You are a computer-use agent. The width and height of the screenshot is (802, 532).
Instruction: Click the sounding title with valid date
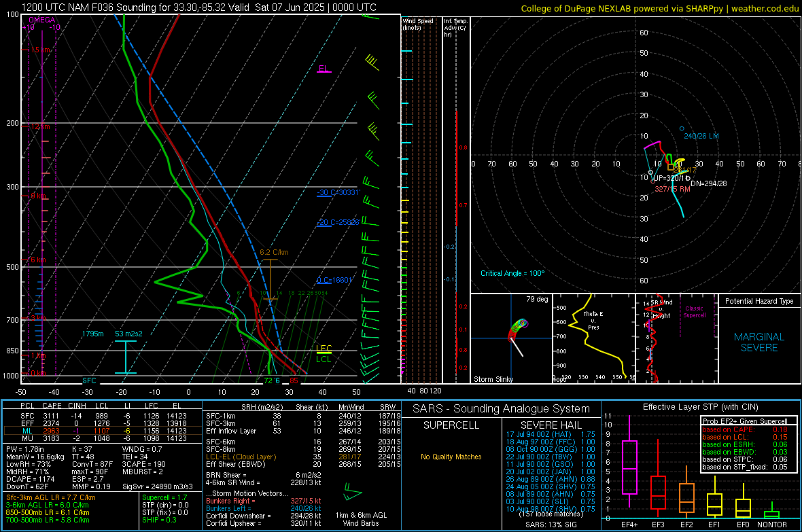tap(198, 7)
